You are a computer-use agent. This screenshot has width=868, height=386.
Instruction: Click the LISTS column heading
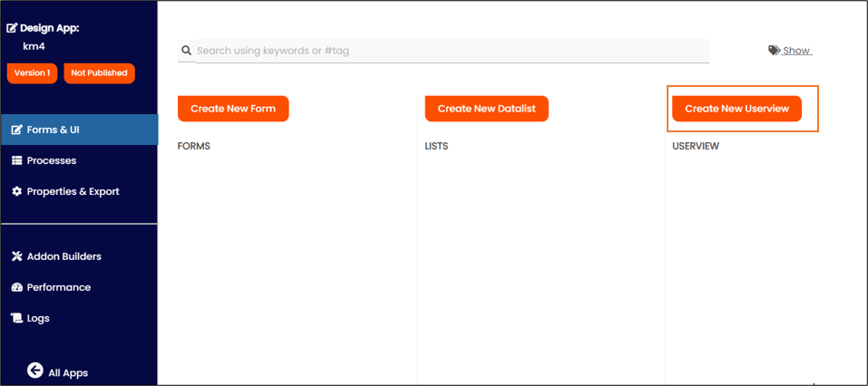[437, 147]
